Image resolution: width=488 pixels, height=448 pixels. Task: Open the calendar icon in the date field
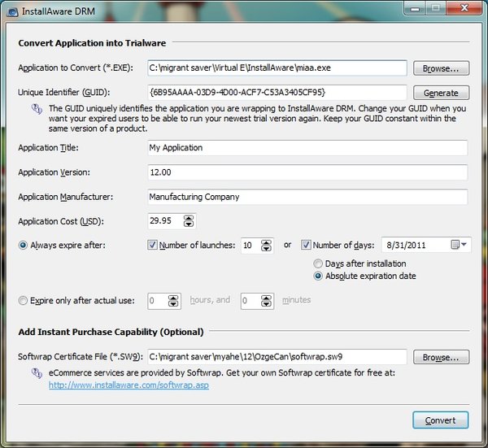coord(455,245)
